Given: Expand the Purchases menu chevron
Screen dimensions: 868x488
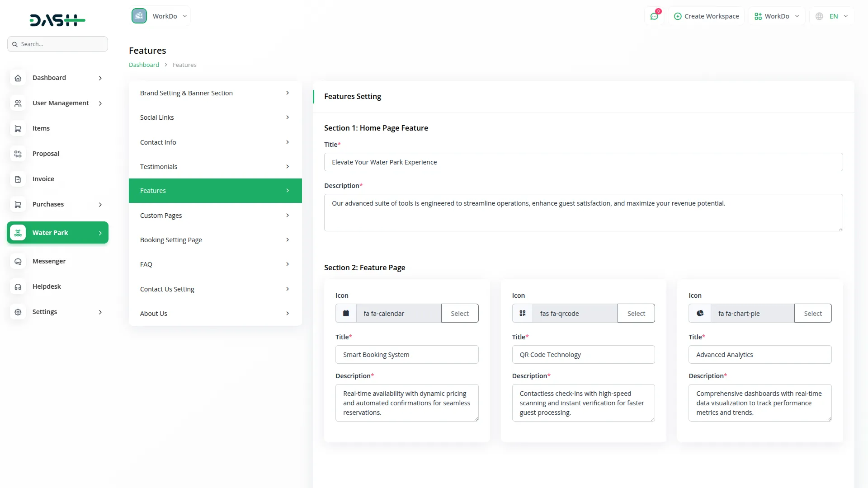Looking at the screenshot, I should 100,205.
